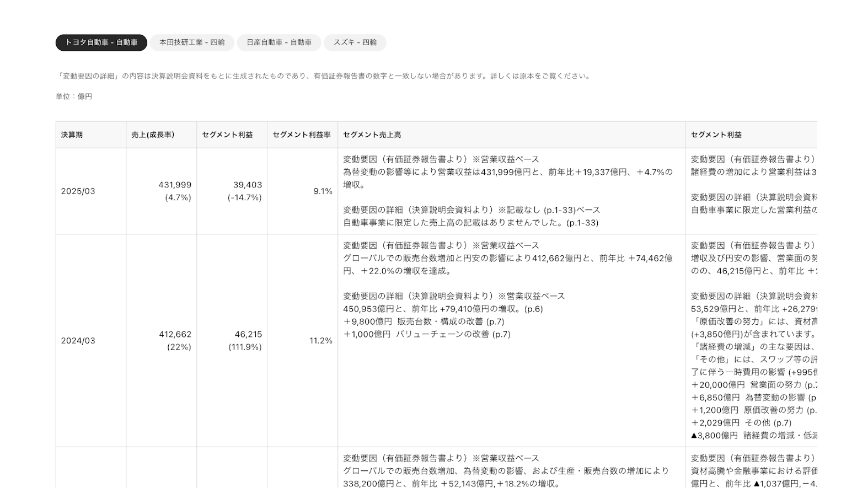Open the 日産自動車 - 自動車 tab

coord(279,42)
